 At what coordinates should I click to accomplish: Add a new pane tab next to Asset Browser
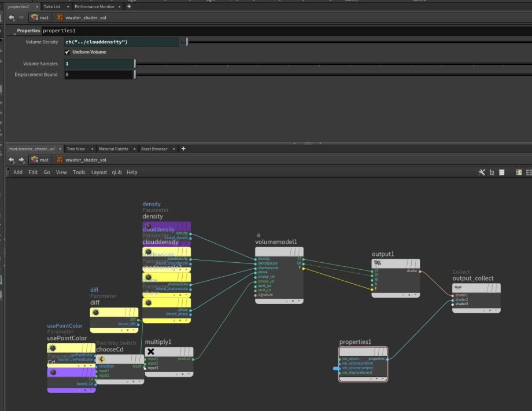pyautogui.click(x=183, y=149)
